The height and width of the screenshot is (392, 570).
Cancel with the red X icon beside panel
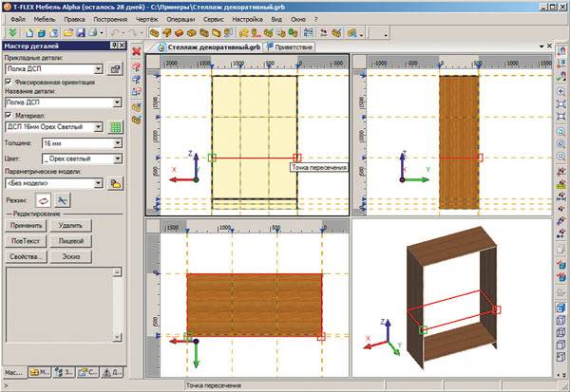[136, 51]
